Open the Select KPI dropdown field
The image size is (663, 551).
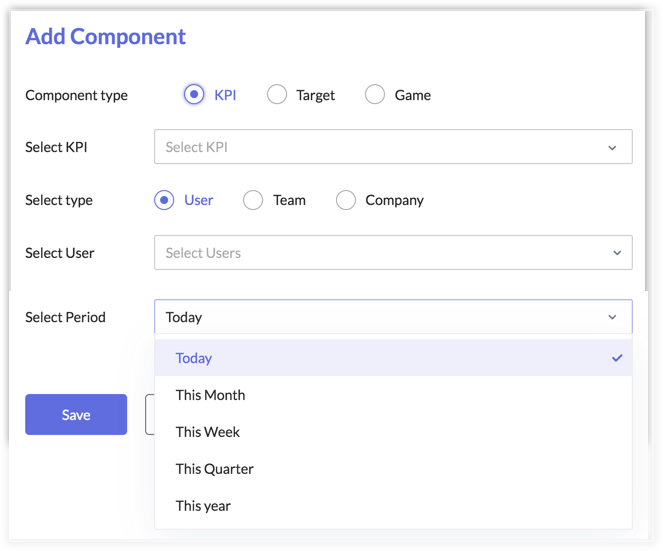[380, 147]
